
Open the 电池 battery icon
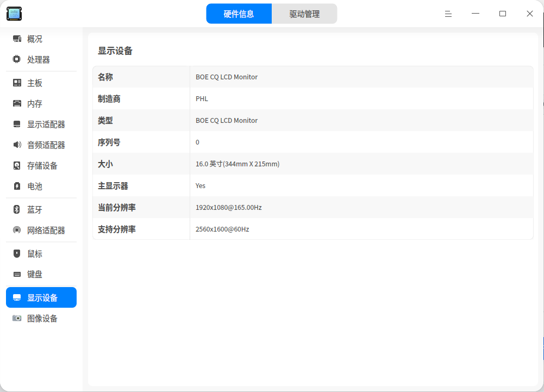[17, 186]
